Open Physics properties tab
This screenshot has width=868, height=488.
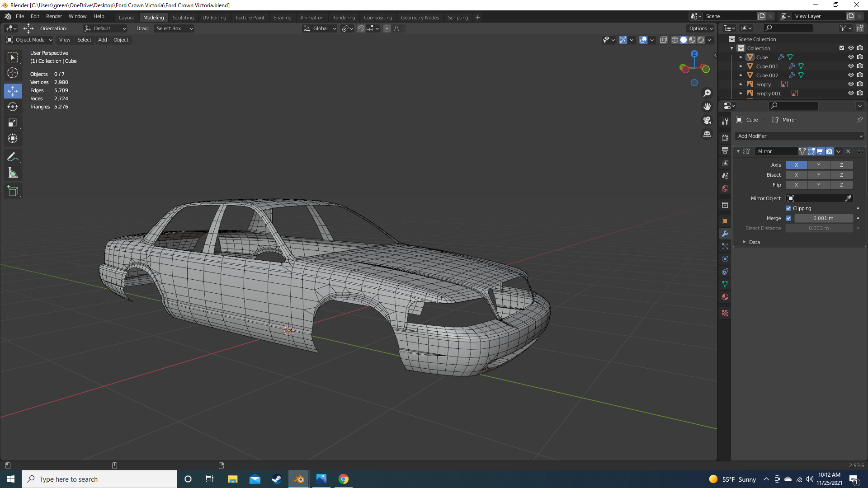coord(725,259)
